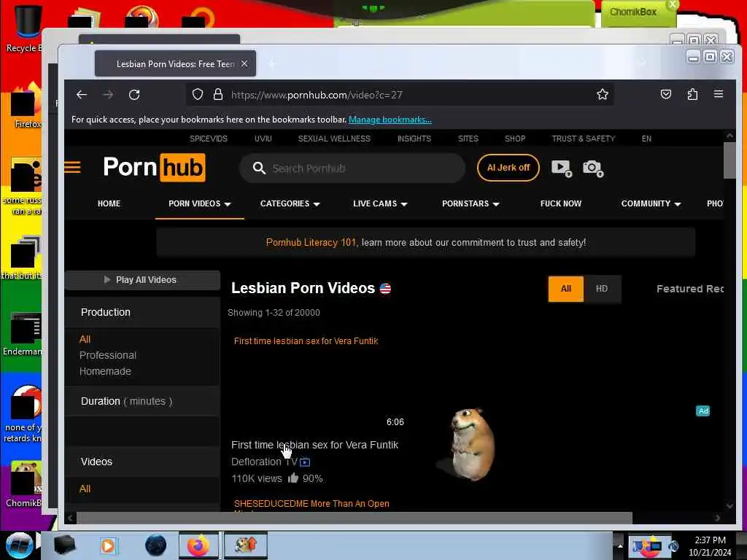Open the Defloration TV channel link
Screen dimensions: 747x560
[x=264, y=462]
